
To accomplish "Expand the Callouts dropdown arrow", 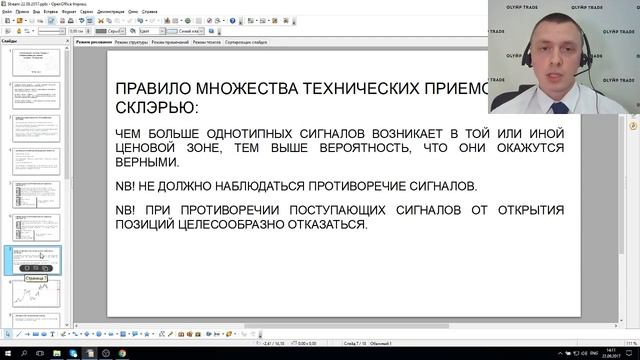I will [x=141, y=334].
